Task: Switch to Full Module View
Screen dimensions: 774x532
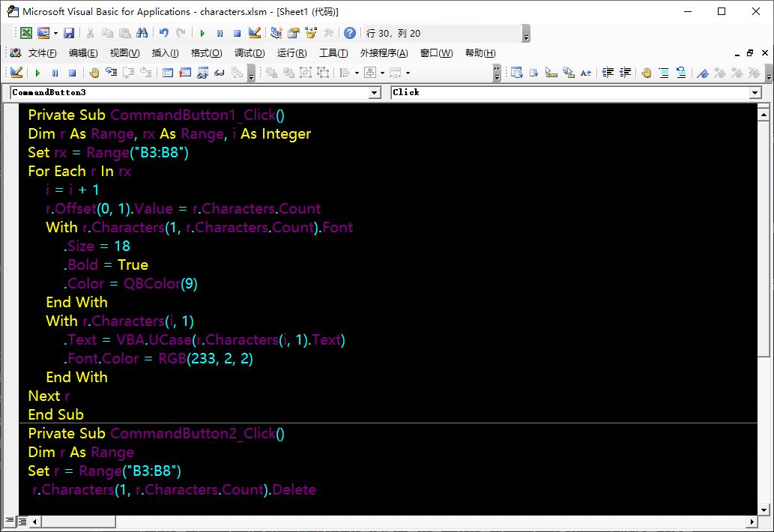Action: tap(22, 521)
